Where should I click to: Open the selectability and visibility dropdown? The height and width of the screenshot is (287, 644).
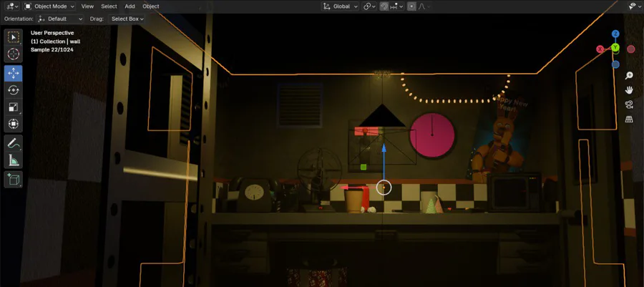(635, 6)
